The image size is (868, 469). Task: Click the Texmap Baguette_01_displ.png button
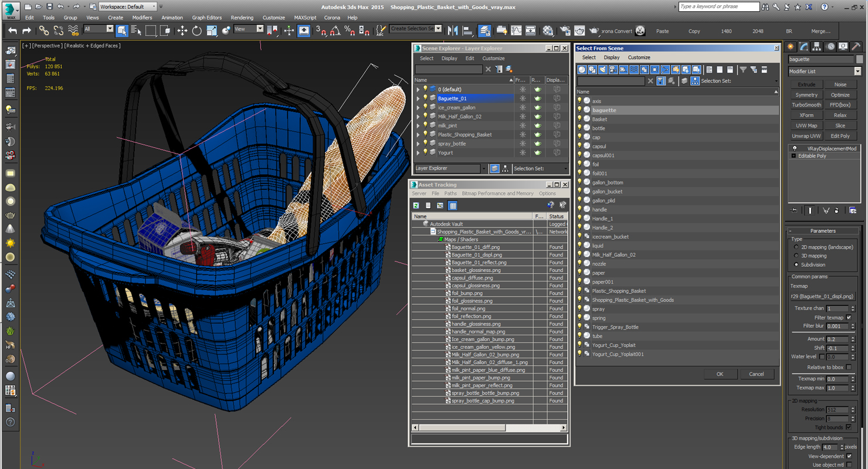(823, 297)
